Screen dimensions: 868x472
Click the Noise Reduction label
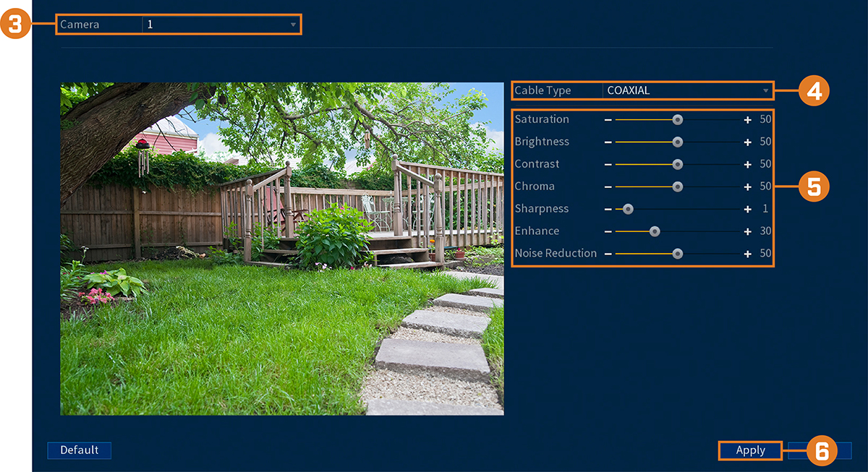coord(556,254)
